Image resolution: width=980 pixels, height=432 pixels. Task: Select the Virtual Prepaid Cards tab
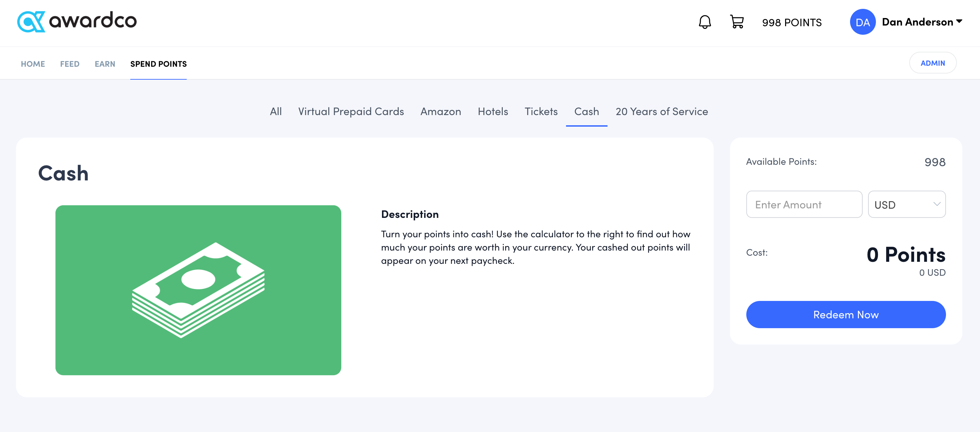click(x=351, y=112)
